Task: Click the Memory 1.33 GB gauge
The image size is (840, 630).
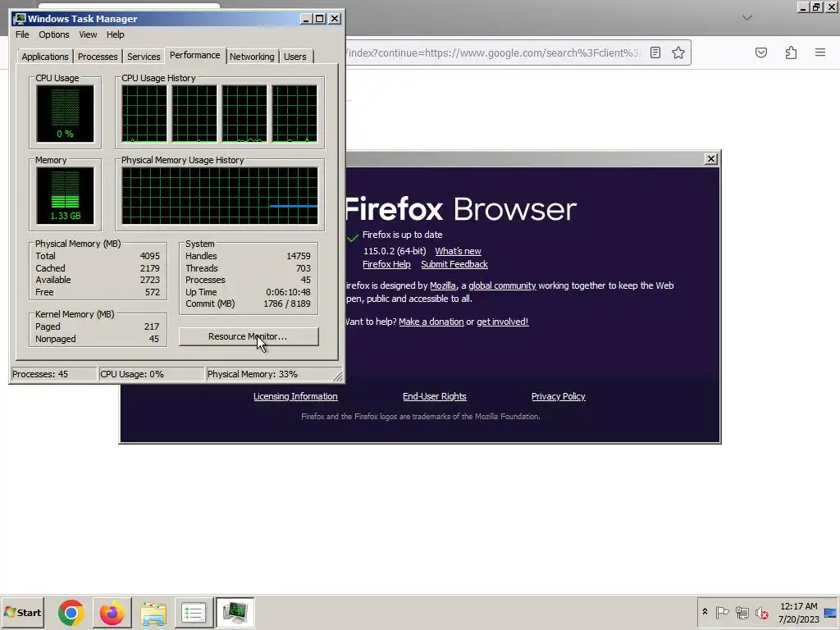Action: 65,195
